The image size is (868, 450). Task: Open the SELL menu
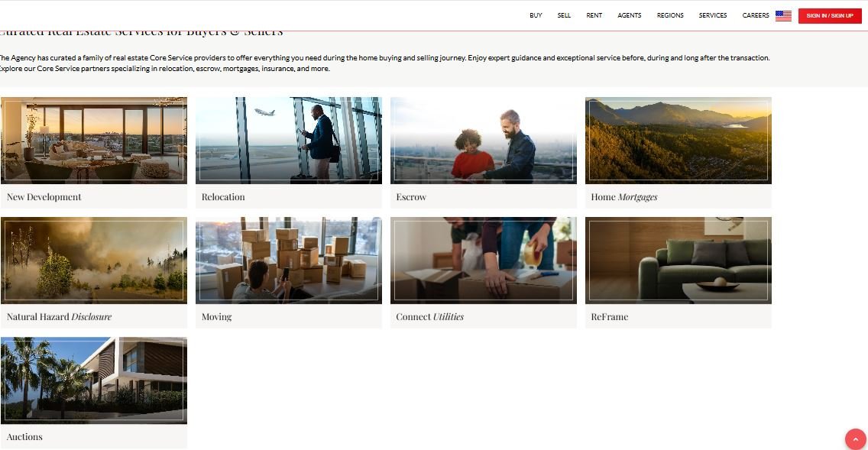coord(564,15)
